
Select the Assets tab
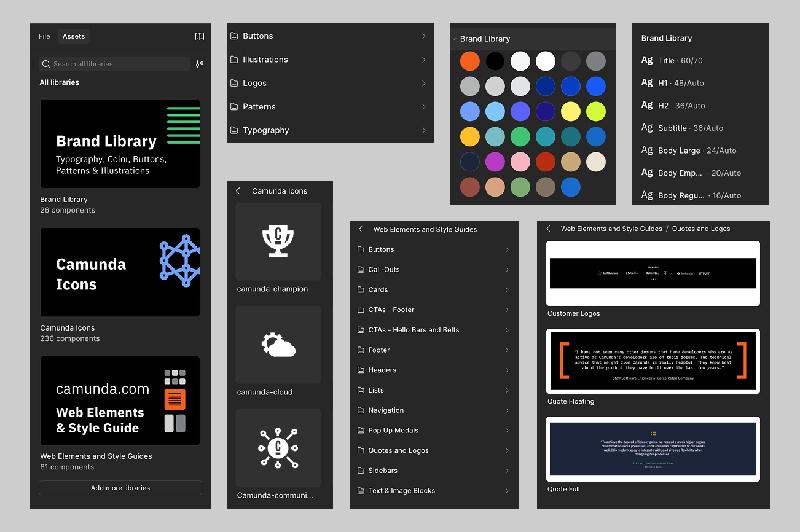pos(74,36)
